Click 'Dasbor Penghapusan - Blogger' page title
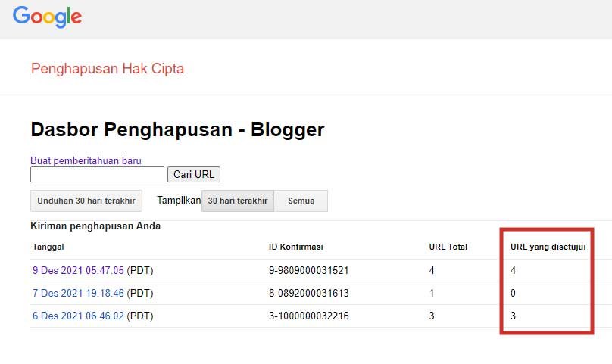This screenshot has height=364, width=612. click(x=177, y=129)
